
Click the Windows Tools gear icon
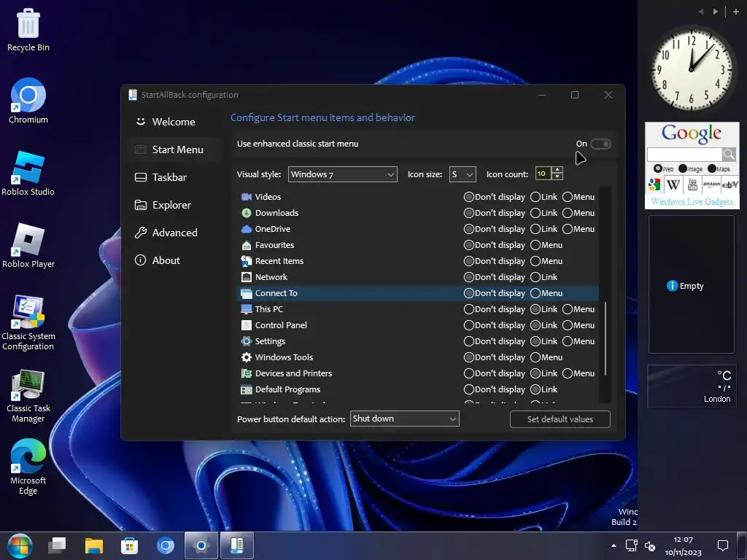coord(247,357)
